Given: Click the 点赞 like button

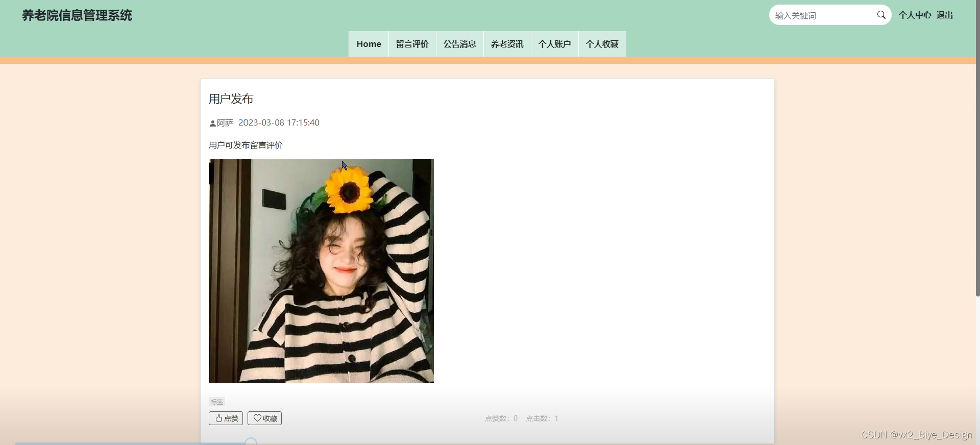Looking at the screenshot, I should [x=226, y=418].
